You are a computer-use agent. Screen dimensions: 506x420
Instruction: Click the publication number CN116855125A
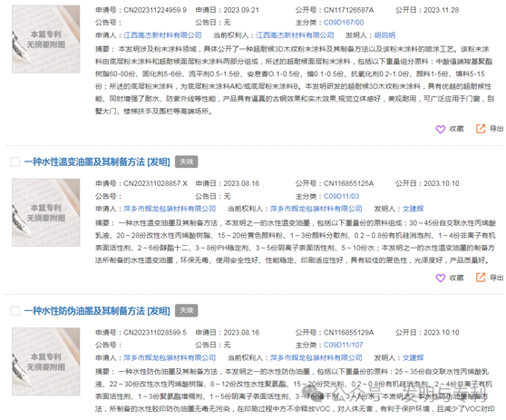(348, 183)
